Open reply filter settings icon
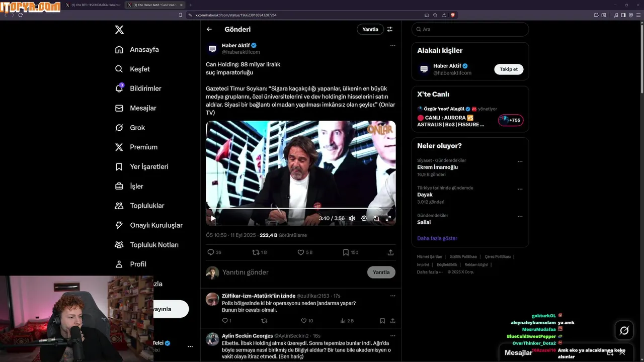This screenshot has height=362, width=644. (389, 29)
